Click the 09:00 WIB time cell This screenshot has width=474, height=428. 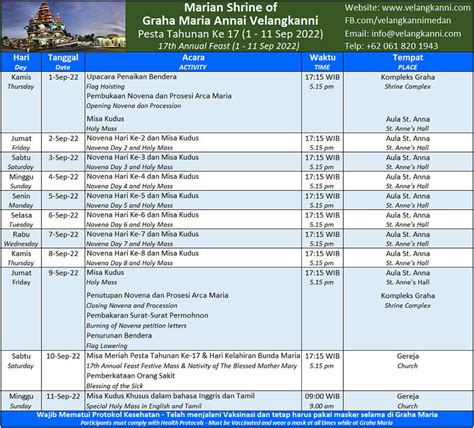click(322, 396)
